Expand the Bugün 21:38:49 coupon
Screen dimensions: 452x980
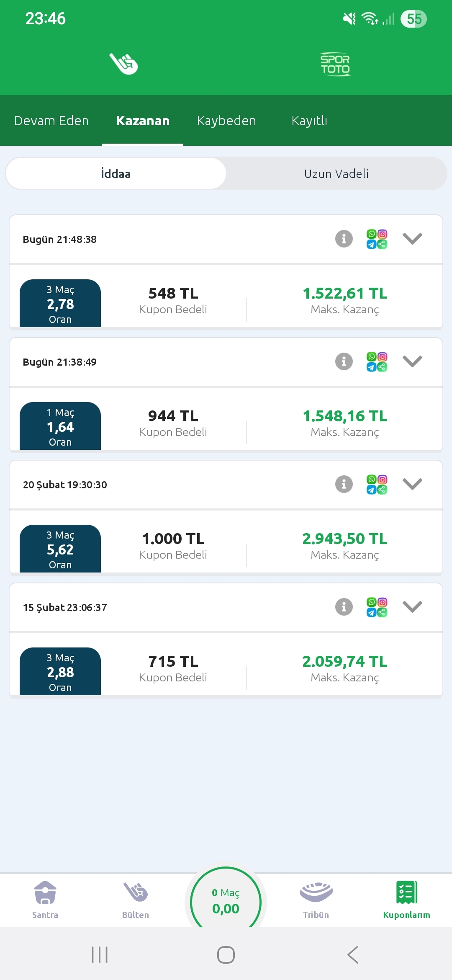click(412, 361)
